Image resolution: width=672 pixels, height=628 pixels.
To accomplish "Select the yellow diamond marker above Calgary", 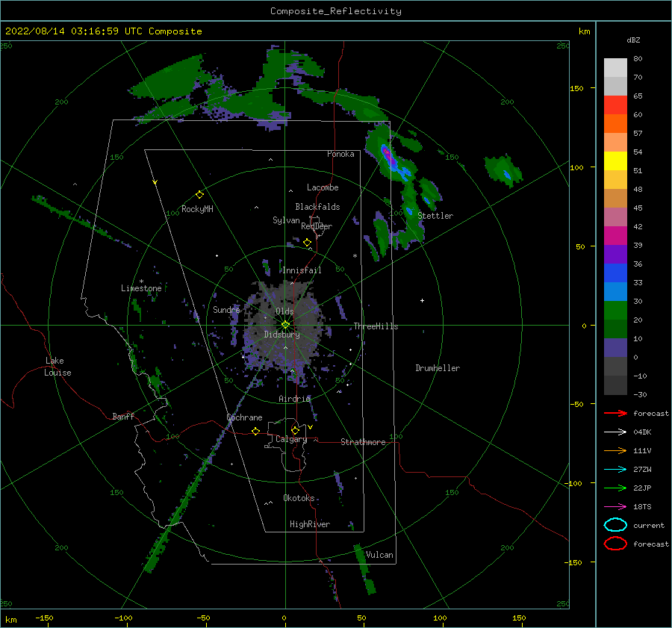I will pyautogui.click(x=295, y=430).
